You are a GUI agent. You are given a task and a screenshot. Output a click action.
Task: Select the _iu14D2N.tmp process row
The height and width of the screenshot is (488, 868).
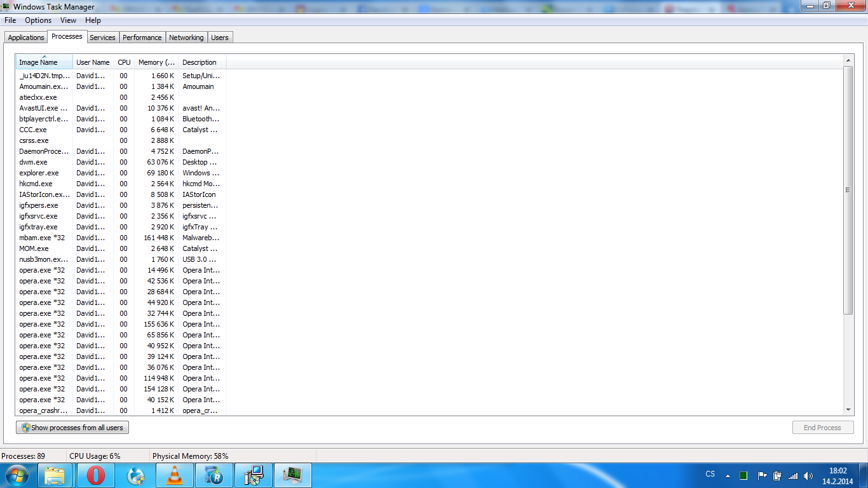(121, 76)
